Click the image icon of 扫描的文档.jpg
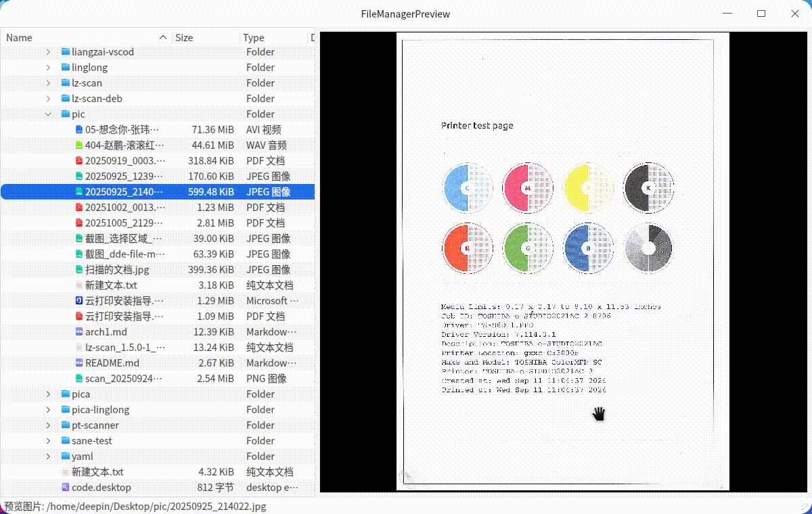The image size is (812, 514). coord(79,270)
